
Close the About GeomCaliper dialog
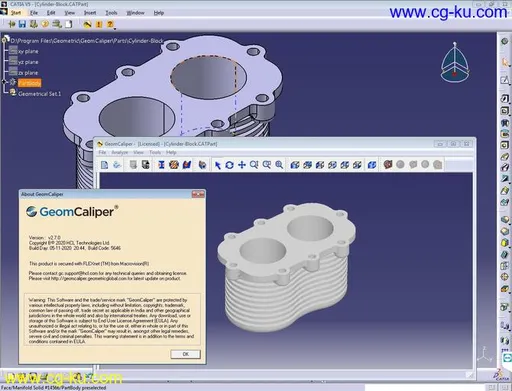198,194
